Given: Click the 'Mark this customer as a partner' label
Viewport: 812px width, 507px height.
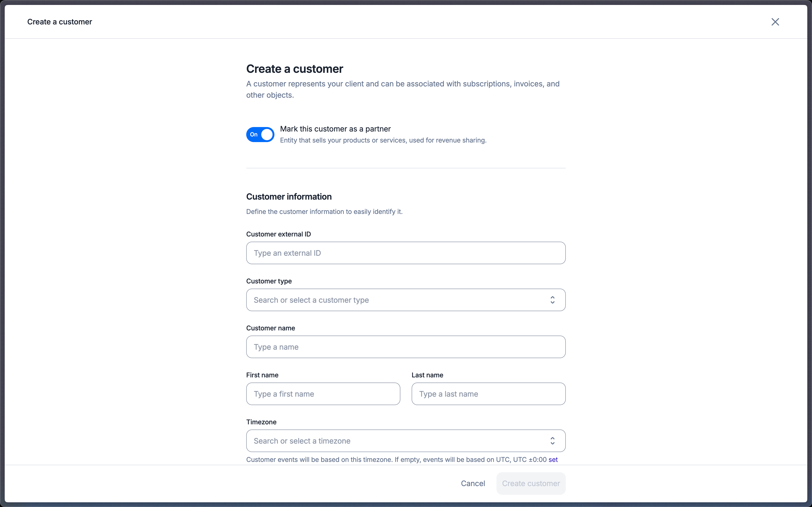Looking at the screenshot, I should (335, 129).
